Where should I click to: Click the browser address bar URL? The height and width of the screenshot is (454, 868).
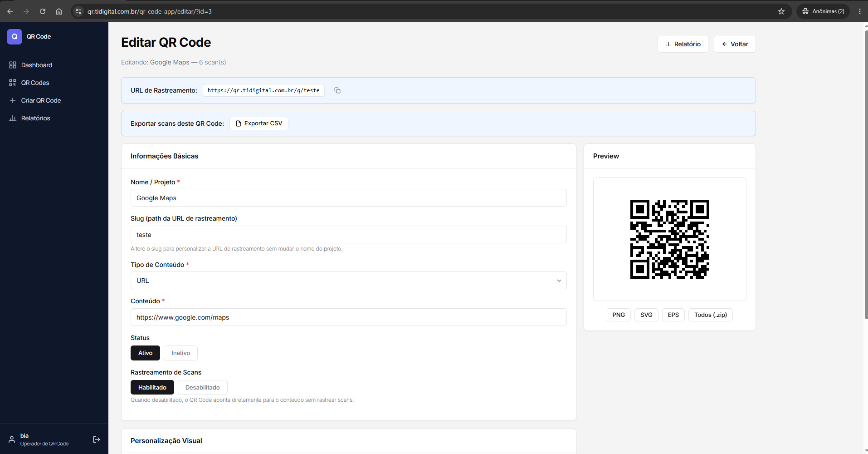(150, 11)
